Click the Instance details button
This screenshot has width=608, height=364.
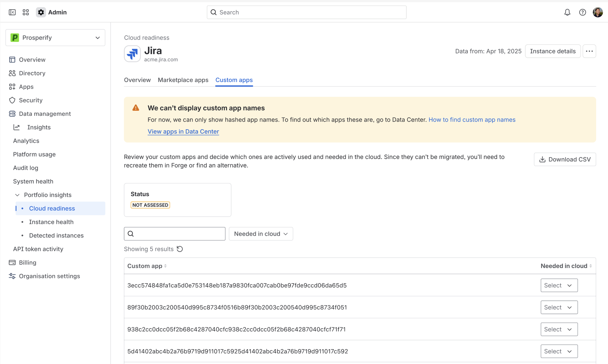tap(553, 51)
